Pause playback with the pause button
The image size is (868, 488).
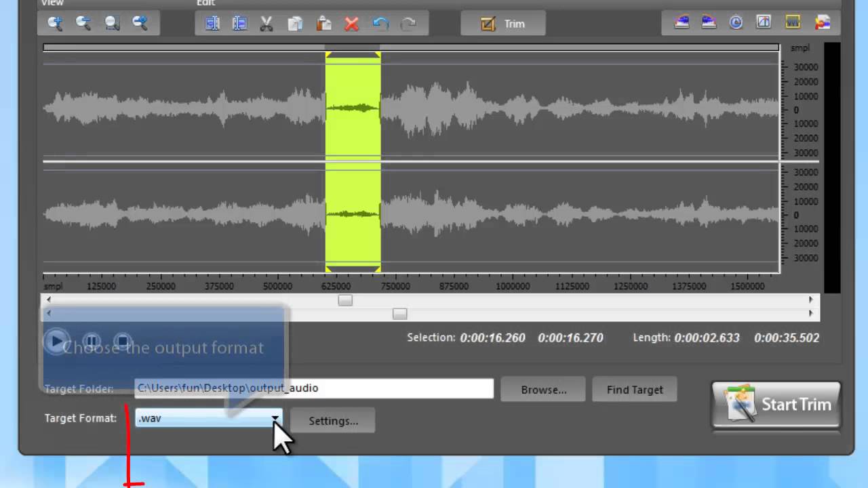[92, 341]
